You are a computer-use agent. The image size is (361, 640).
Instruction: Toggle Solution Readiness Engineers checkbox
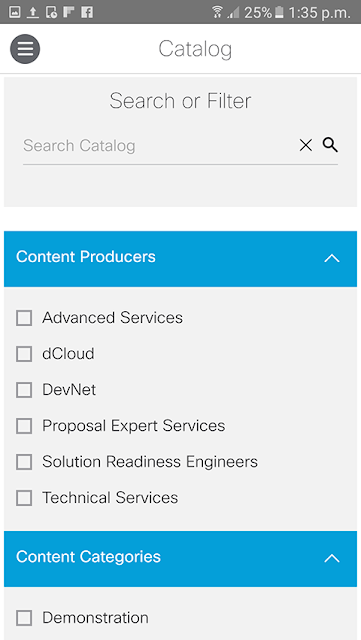(24, 462)
